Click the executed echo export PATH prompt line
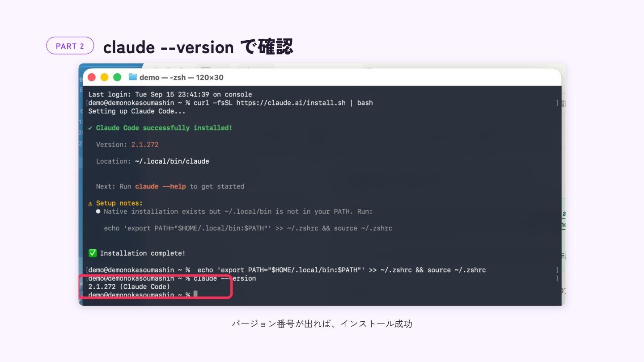Image resolution: width=644 pixels, height=362 pixels. tap(287, 270)
